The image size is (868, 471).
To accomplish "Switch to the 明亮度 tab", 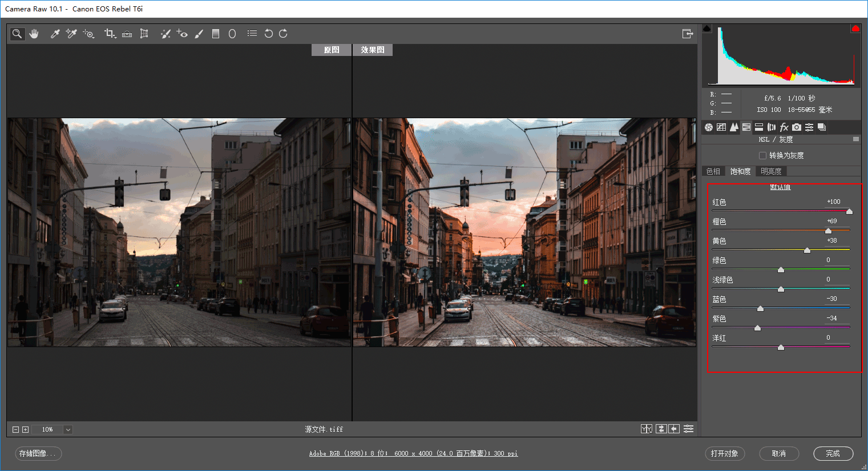I will point(771,171).
